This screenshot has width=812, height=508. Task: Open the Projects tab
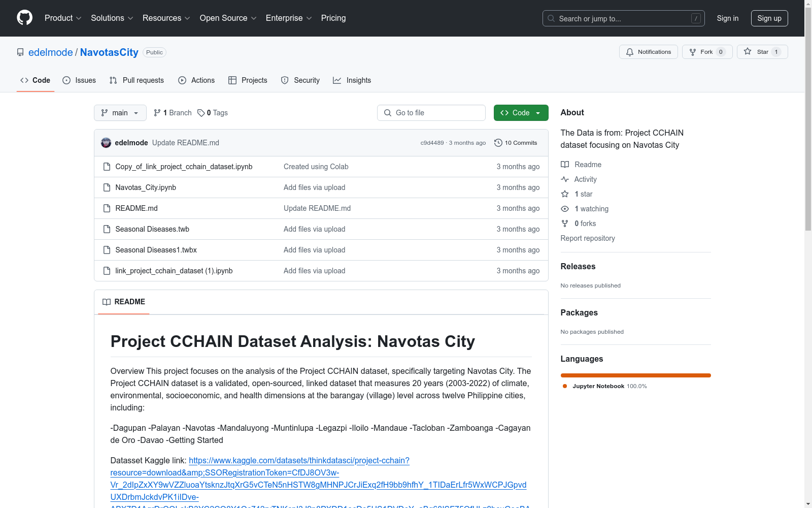pos(248,80)
